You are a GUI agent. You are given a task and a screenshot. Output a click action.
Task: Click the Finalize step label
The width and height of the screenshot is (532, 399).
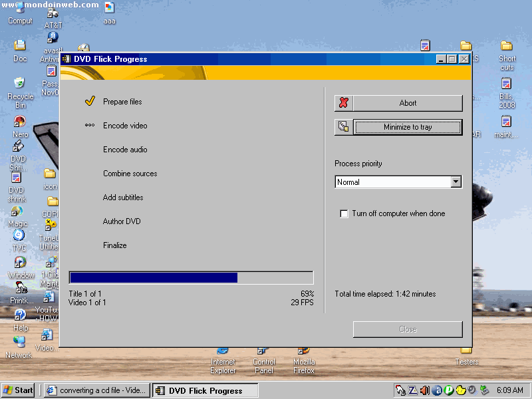click(x=114, y=245)
